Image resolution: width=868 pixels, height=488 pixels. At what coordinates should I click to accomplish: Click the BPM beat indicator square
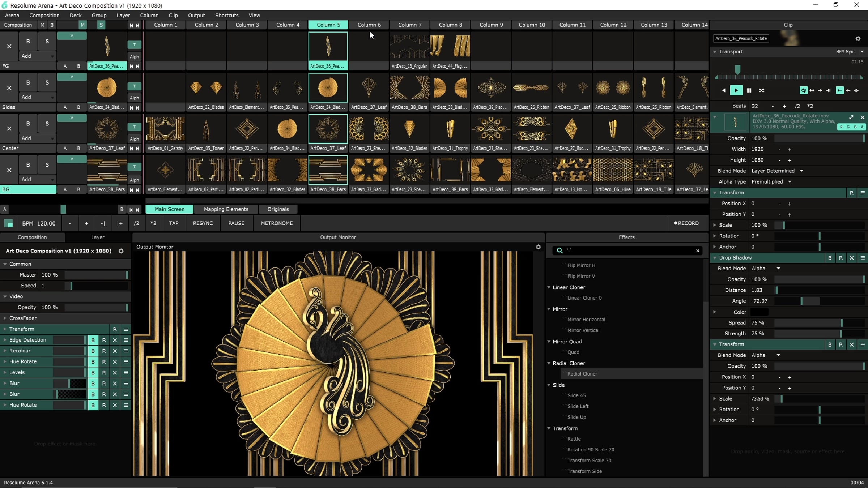(8, 223)
